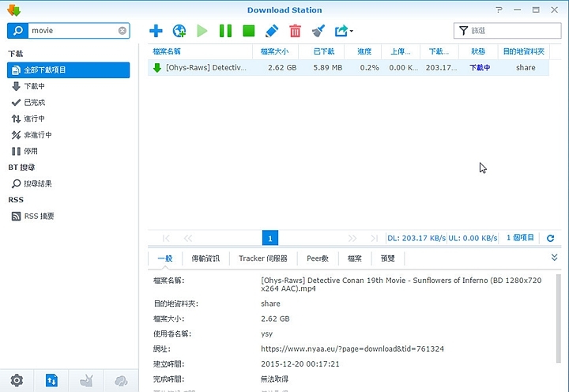Refresh the list with the reload icon
The width and height of the screenshot is (569, 392).
(x=550, y=238)
